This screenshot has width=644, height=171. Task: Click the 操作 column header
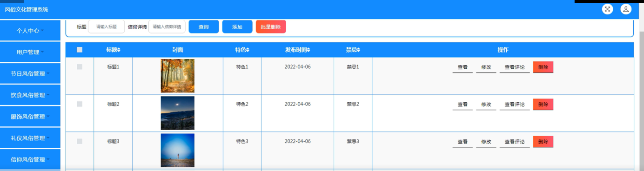(503, 50)
